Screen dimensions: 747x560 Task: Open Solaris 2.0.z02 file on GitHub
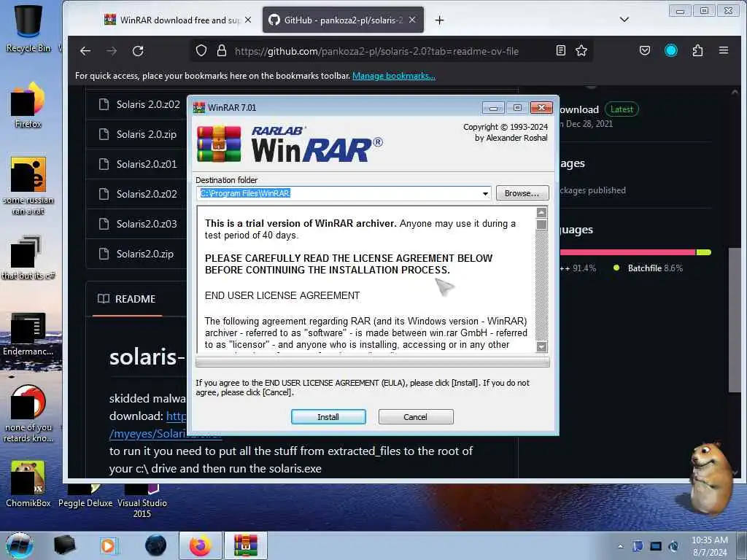point(148,104)
